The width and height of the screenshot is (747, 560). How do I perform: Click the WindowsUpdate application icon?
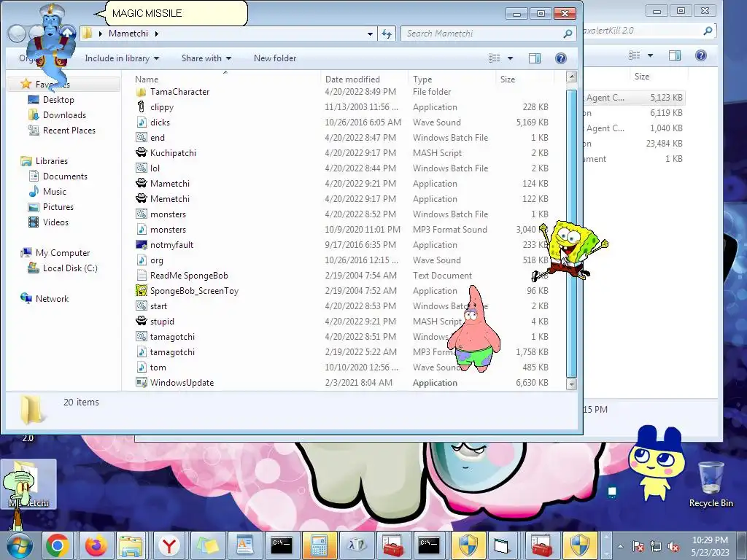click(141, 382)
